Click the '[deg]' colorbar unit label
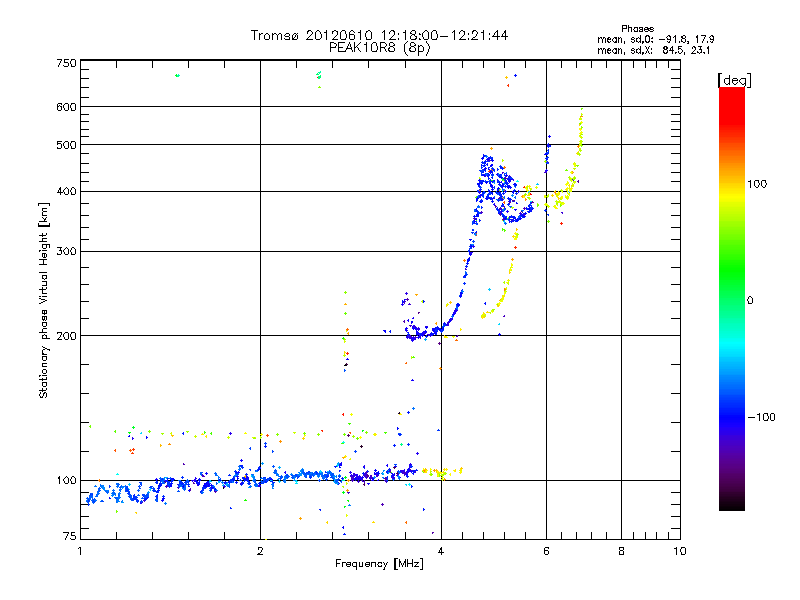 tap(734, 80)
